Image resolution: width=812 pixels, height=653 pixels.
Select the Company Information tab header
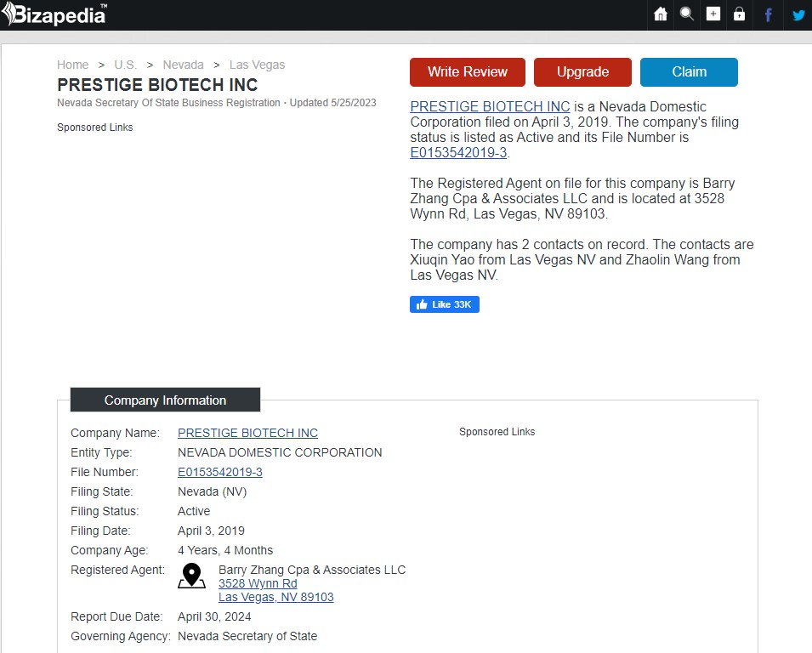click(165, 400)
